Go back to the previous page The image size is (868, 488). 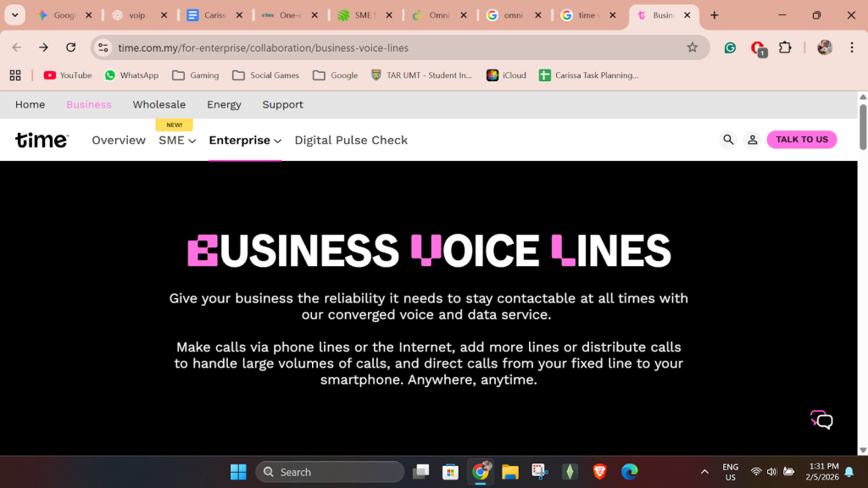coord(17,47)
